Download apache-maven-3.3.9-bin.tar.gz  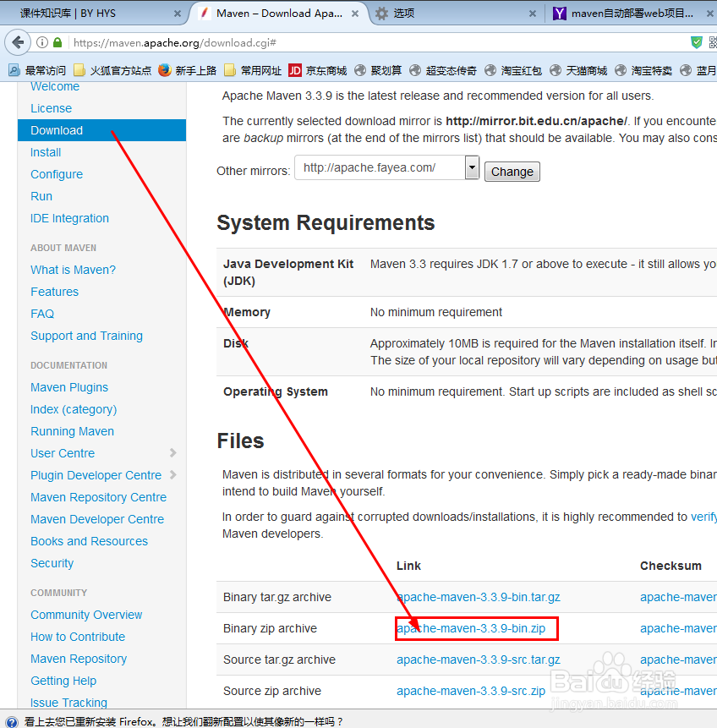[x=479, y=597]
